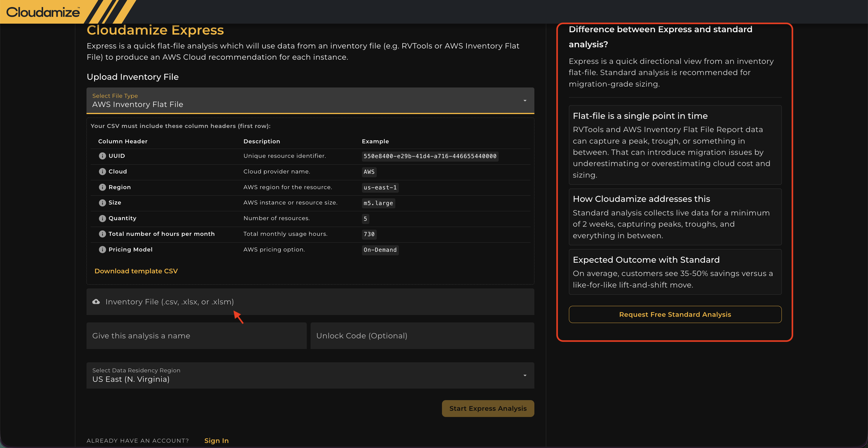Select the AWS example value
Screen dimensions: 868x448
[x=369, y=172]
